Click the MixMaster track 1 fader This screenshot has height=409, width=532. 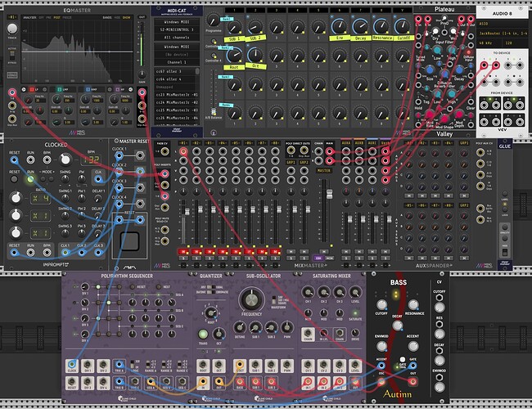(187, 212)
